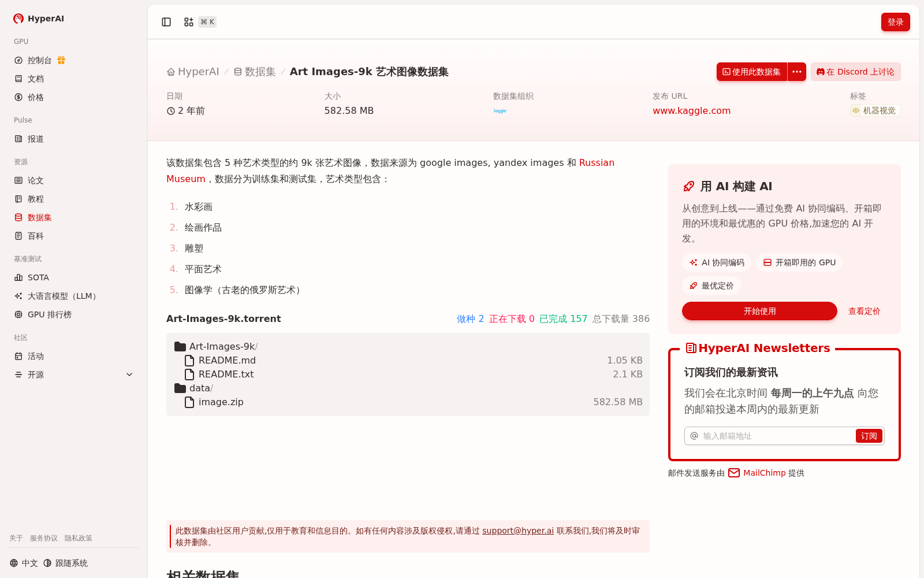Image resolution: width=924 pixels, height=578 pixels.
Task: Click the image.zip file icon
Action: pyautogui.click(x=189, y=402)
